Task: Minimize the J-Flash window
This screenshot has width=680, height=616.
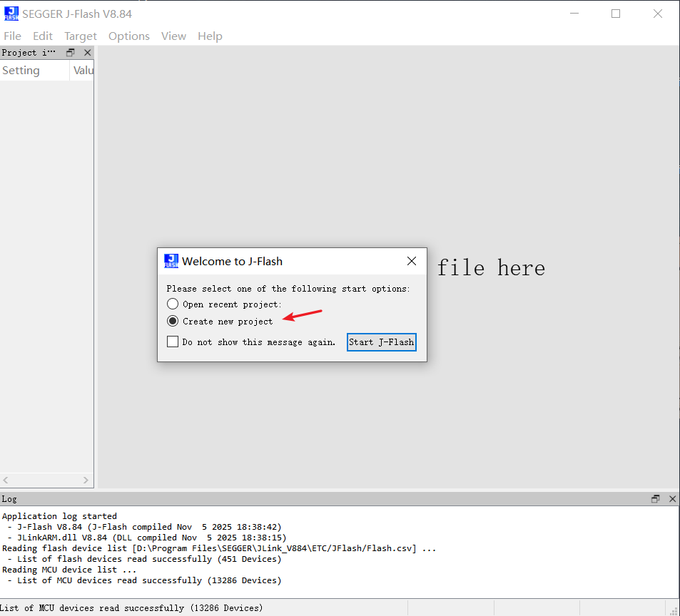Action: point(574,14)
